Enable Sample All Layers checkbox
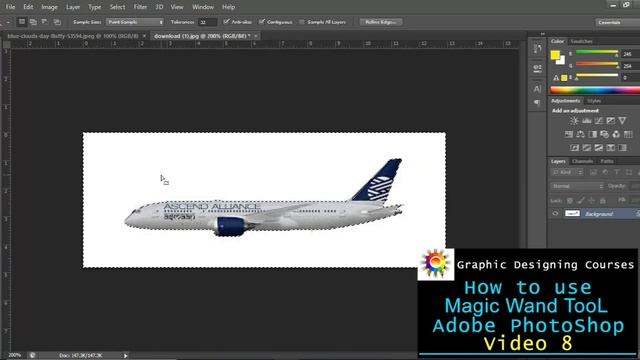The width and height of the screenshot is (640, 360). pyautogui.click(x=302, y=22)
